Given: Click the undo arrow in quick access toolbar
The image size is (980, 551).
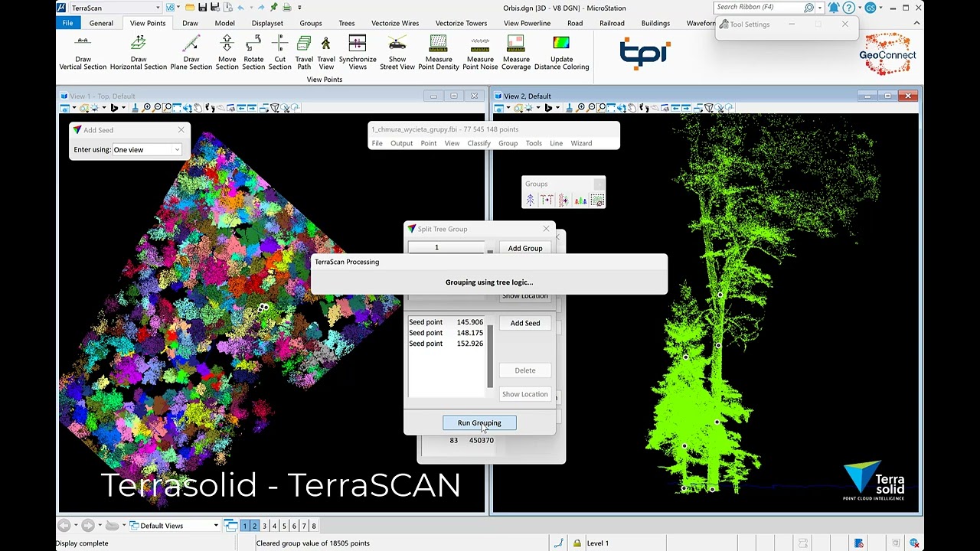Looking at the screenshot, I should (240, 8).
